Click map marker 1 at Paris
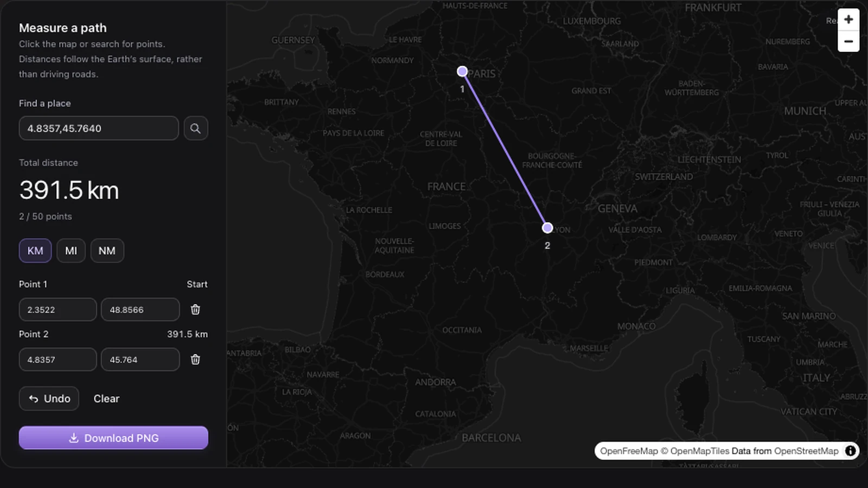The width and height of the screenshot is (868, 488). point(462,71)
